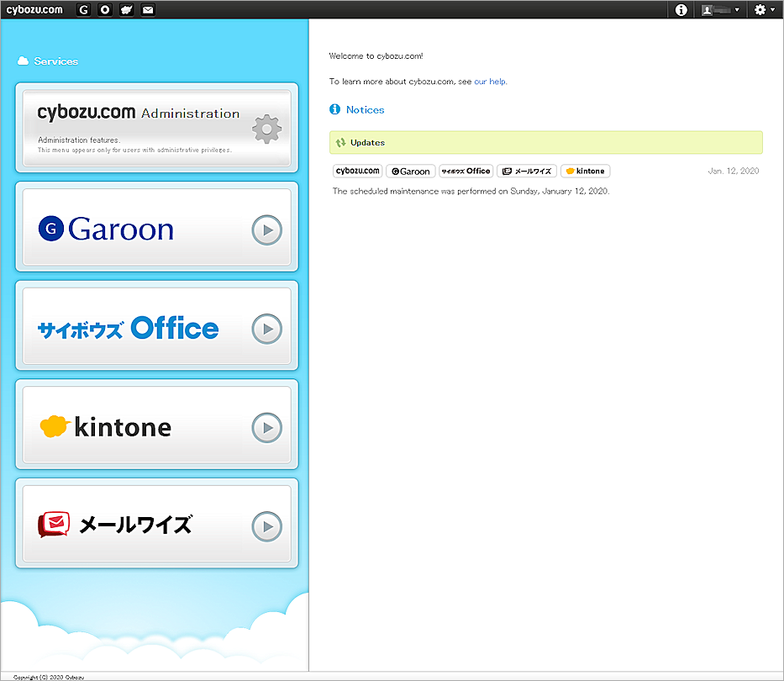Open the "our help" link
Viewport: 784px width, 681px height.
coord(490,82)
